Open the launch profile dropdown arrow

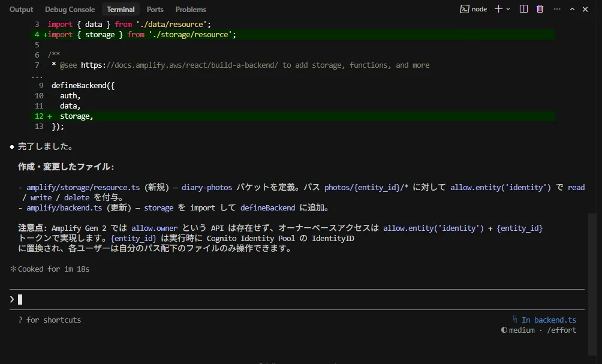508,9
